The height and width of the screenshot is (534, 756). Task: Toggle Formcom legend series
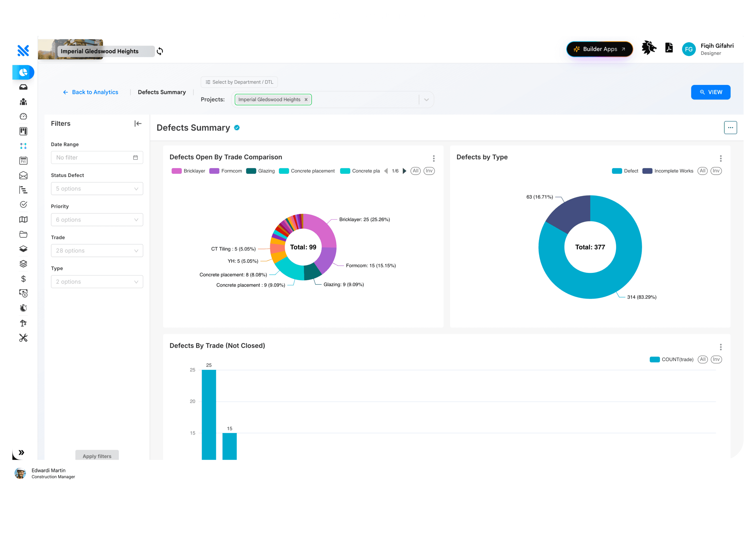pos(226,171)
